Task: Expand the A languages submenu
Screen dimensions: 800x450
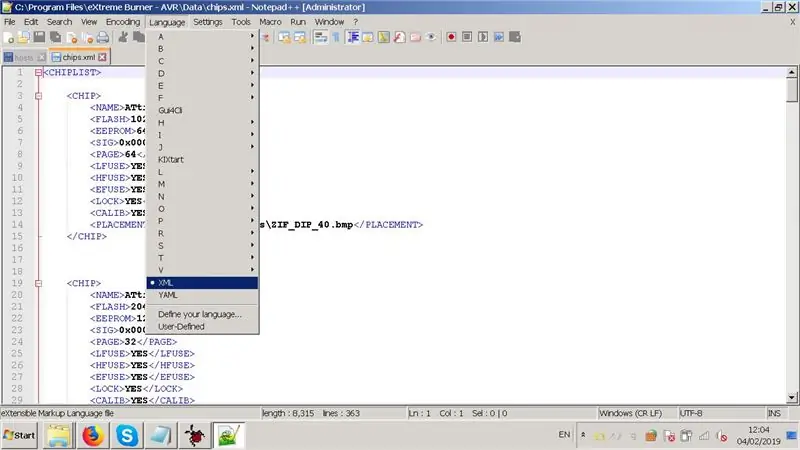Action: point(203,37)
